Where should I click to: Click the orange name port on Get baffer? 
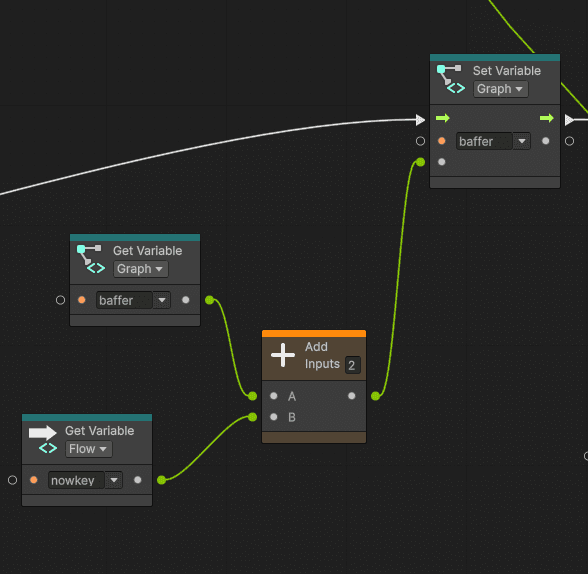pos(82,300)
